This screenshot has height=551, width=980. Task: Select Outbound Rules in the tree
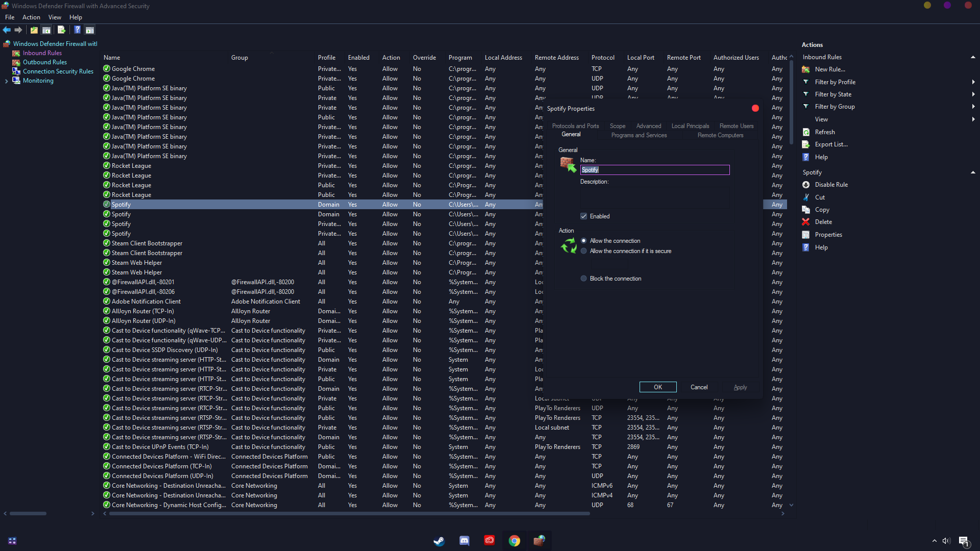click(x=45, y=62)
